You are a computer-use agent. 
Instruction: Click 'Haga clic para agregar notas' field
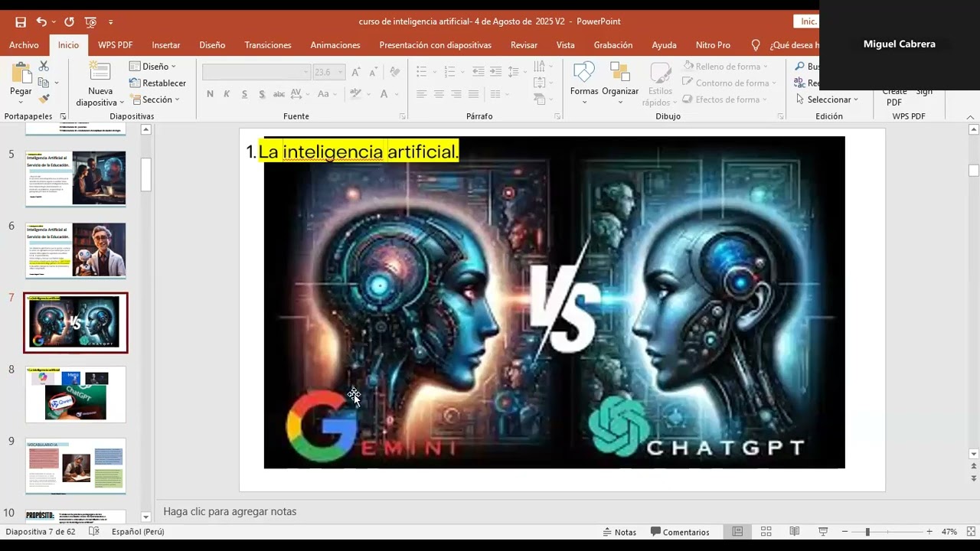(x=230, y=511)
